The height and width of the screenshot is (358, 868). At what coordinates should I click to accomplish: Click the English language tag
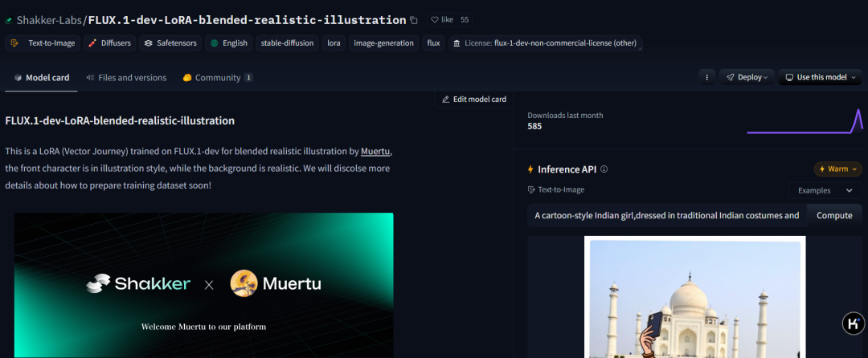pos(229,43)
